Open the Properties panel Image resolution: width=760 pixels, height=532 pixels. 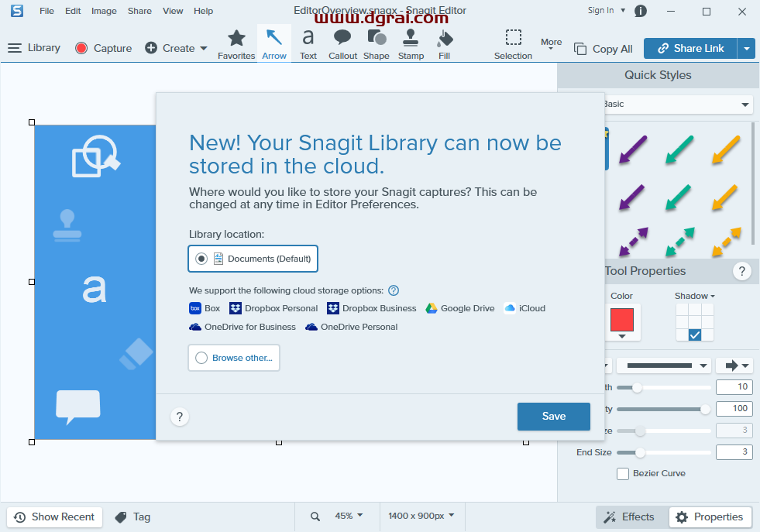coord(710,517)
